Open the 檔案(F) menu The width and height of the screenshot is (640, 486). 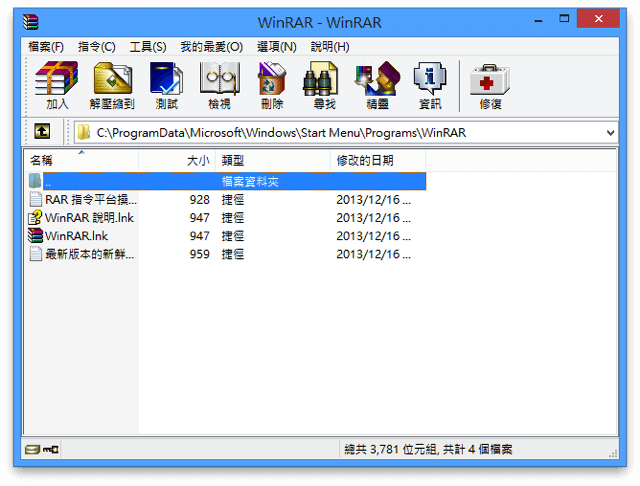coord(46,47)
